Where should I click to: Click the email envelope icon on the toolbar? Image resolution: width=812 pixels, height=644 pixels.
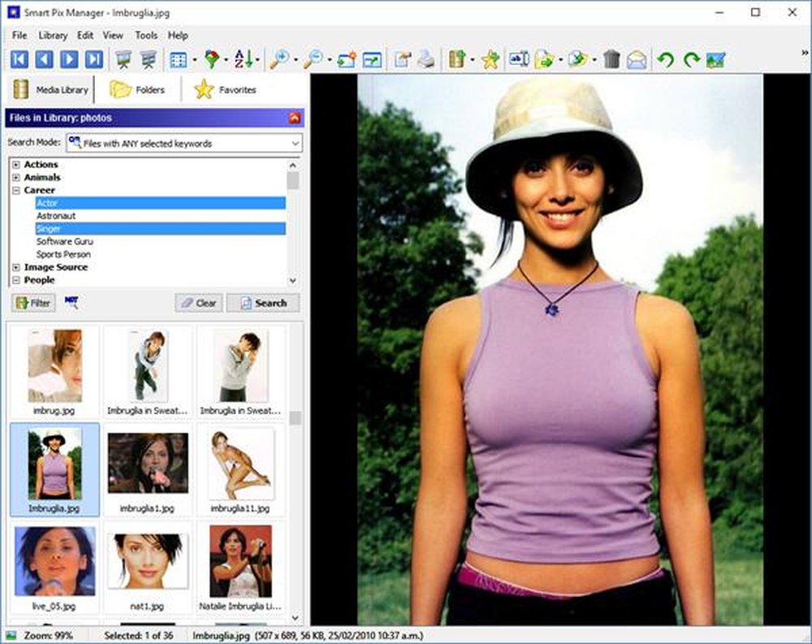point(637,58)
